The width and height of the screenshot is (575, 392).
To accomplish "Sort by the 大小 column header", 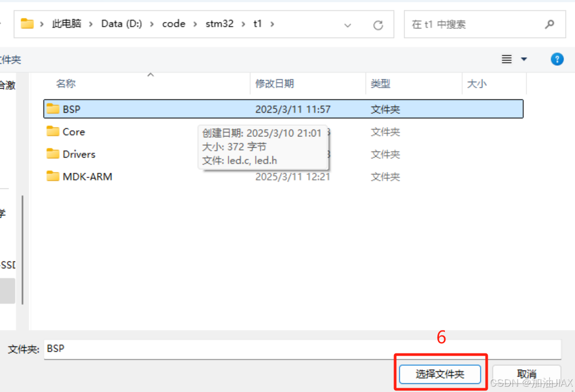I will (476, 84).
